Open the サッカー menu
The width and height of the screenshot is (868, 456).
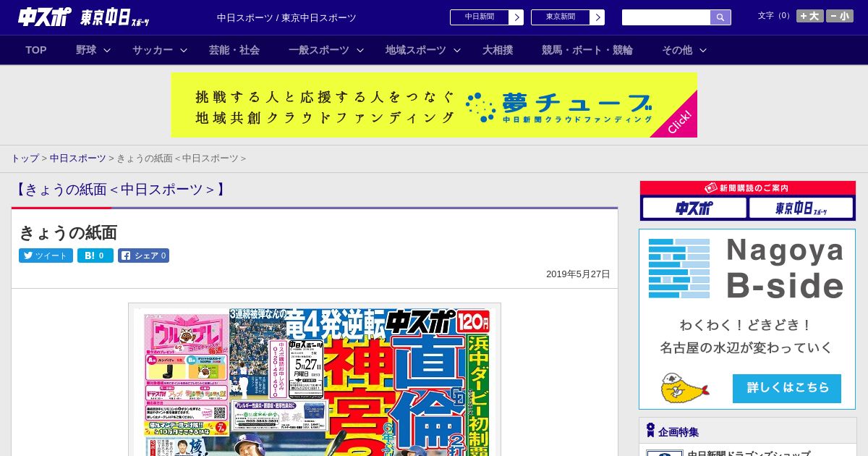(x=153, y=50)
